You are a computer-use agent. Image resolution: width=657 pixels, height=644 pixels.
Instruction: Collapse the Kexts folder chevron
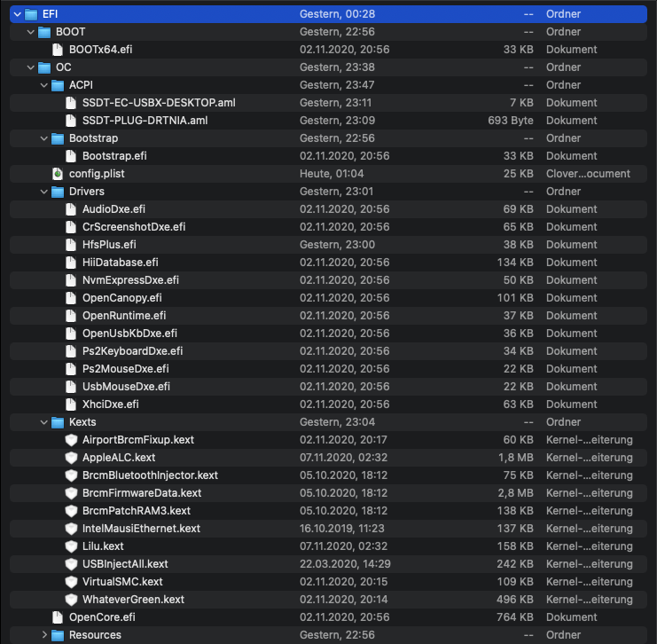[44, 422]
